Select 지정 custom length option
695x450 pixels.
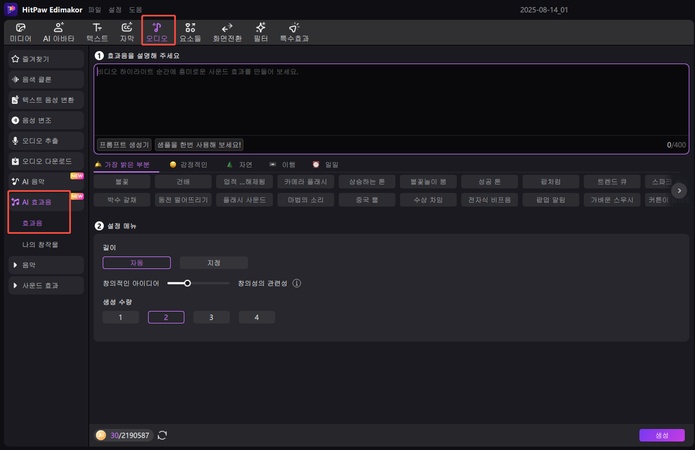coord(214,262)
